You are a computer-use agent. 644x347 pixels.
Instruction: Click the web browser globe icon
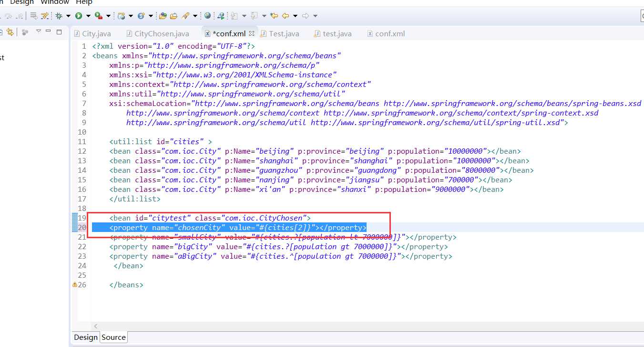point(207,16)
